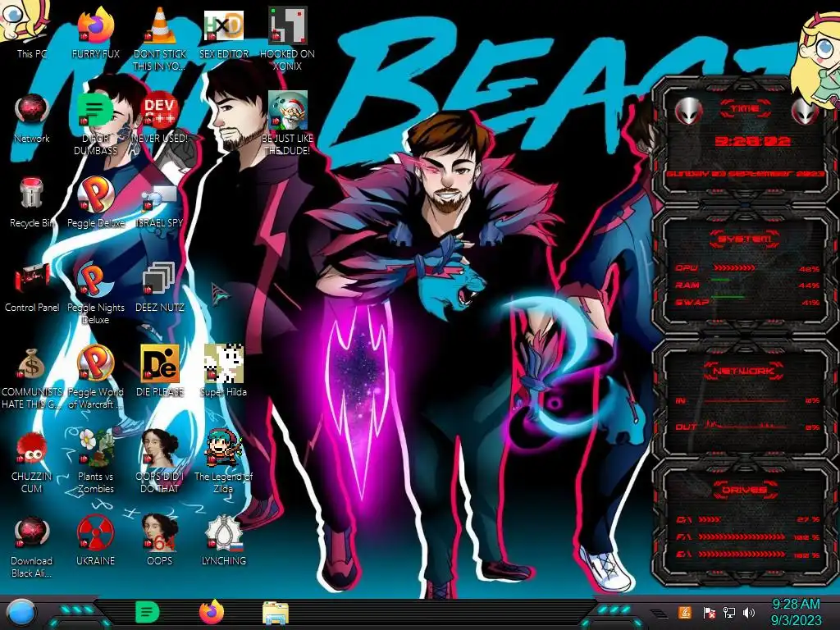
Task: Open the Network desktop icon
Action: [x=32, y=118]
